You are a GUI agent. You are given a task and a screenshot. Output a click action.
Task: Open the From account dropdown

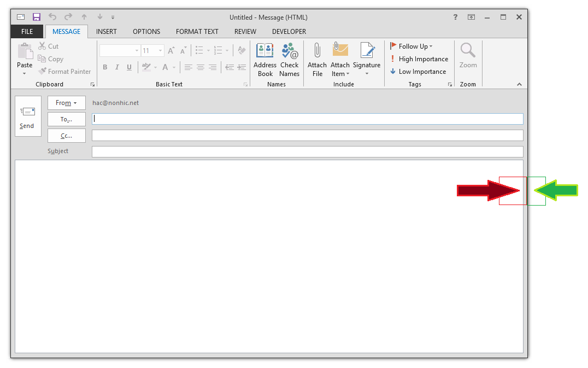[x=66, y=103]
